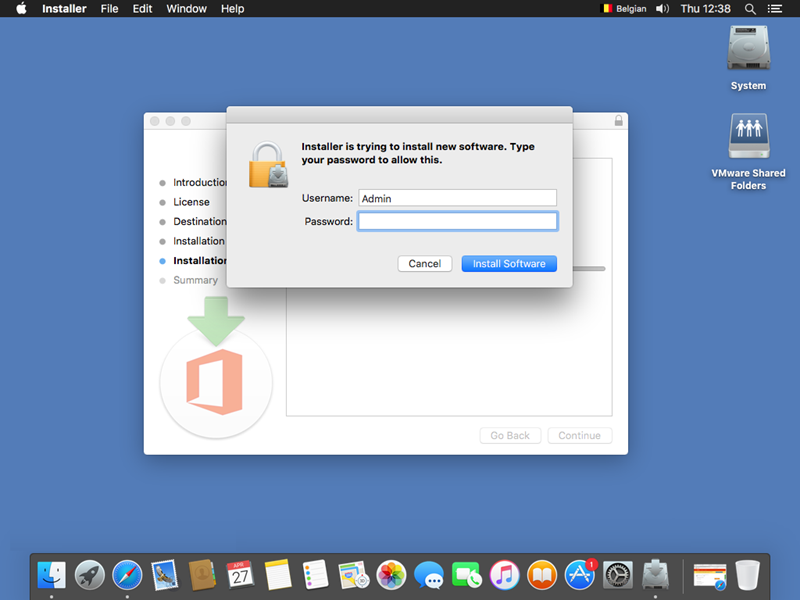Click the volume icon in menu bar

(x=662, y=9)
